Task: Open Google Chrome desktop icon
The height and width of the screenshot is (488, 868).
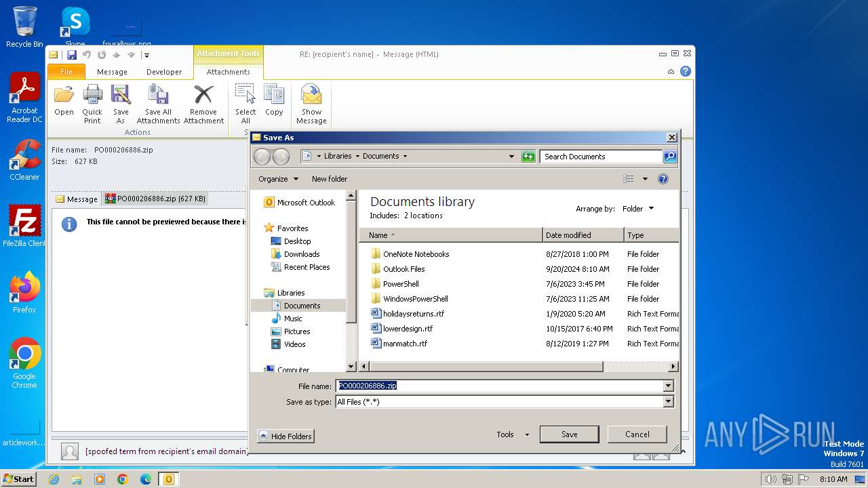Action: pyautogui.click(x=24, y=363)
